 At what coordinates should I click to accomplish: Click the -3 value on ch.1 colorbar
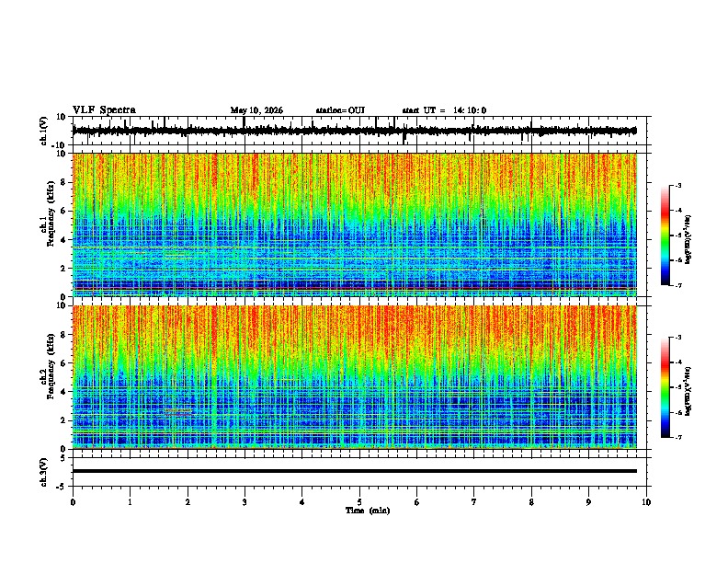coord(678,185)
